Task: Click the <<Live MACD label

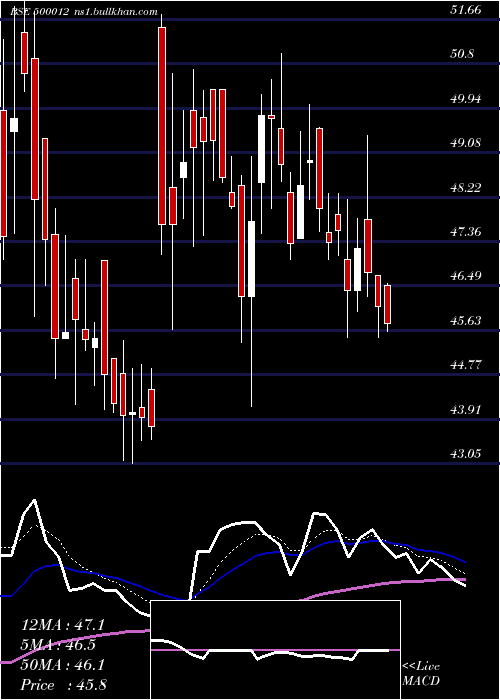Action: (x=421, y=674)
